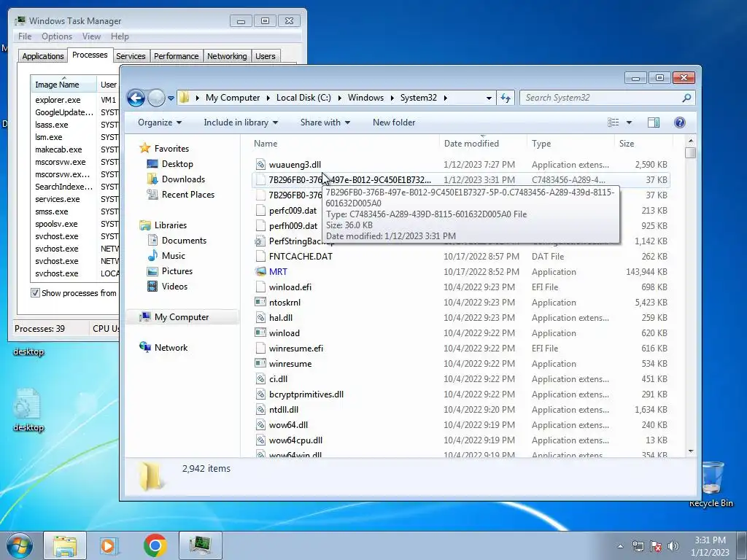Open Windows Media Player from taskbar
Image resolution: width=747 pixels, height=560 pixels.
tap(109, 545)
